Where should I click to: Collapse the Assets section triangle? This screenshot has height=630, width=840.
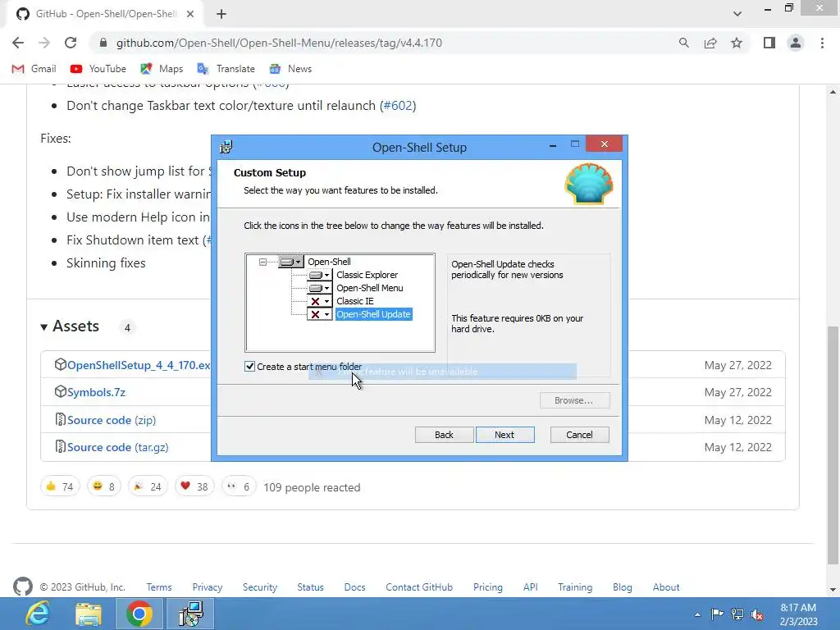pyautogui.click(x=44, y=326)
